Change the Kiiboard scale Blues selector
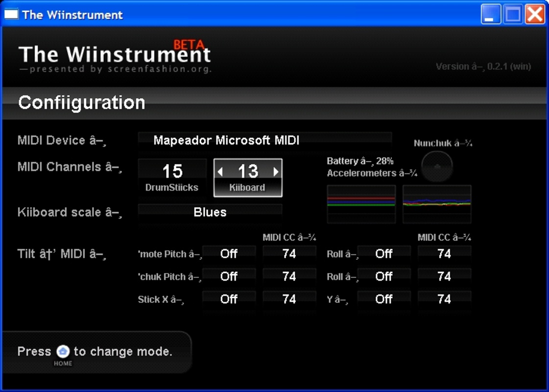 (210, 212)
